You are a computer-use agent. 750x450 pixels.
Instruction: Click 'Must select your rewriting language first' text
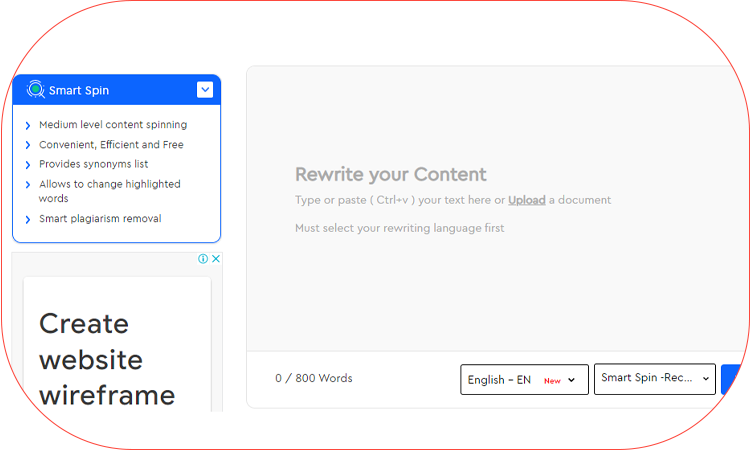[399, 228]
